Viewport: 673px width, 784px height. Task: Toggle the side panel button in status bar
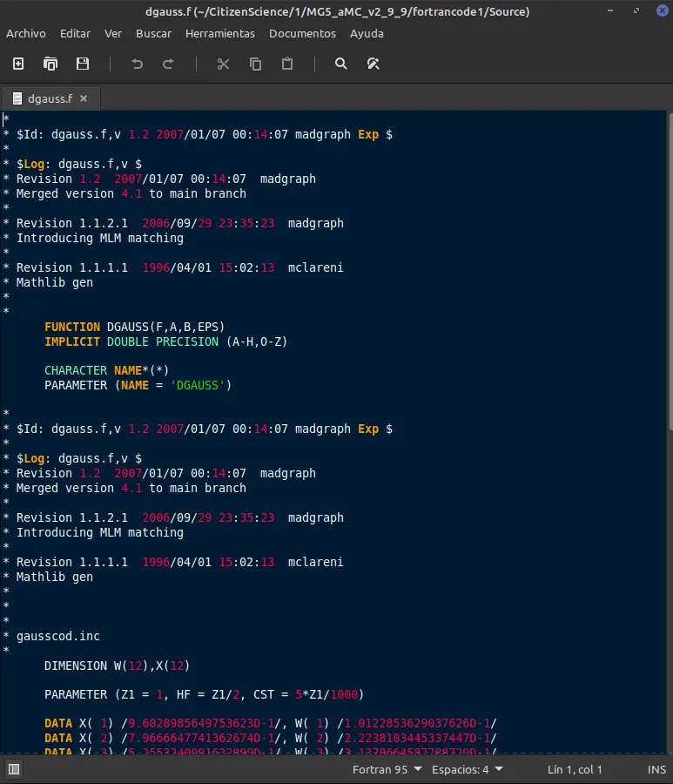click(14, 769)
